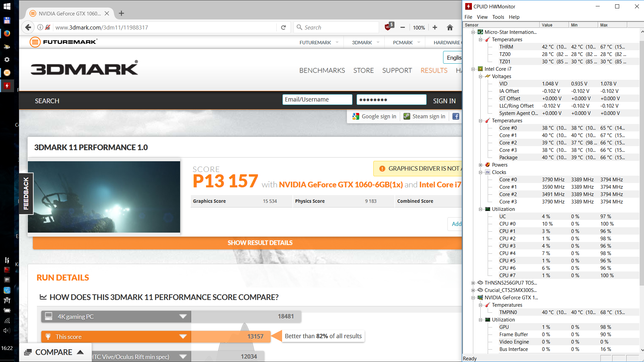Image resolution: width=644 pixels, height=362 pixels.
Task: Open the browser home page icon
Action: click(x=450, y=27)
